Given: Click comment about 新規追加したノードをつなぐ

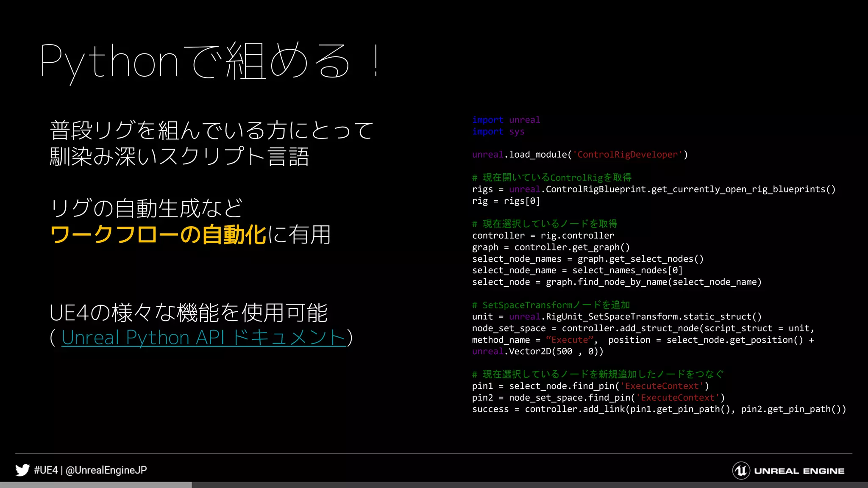Looking at the screenshot, I should click(598, 374).
